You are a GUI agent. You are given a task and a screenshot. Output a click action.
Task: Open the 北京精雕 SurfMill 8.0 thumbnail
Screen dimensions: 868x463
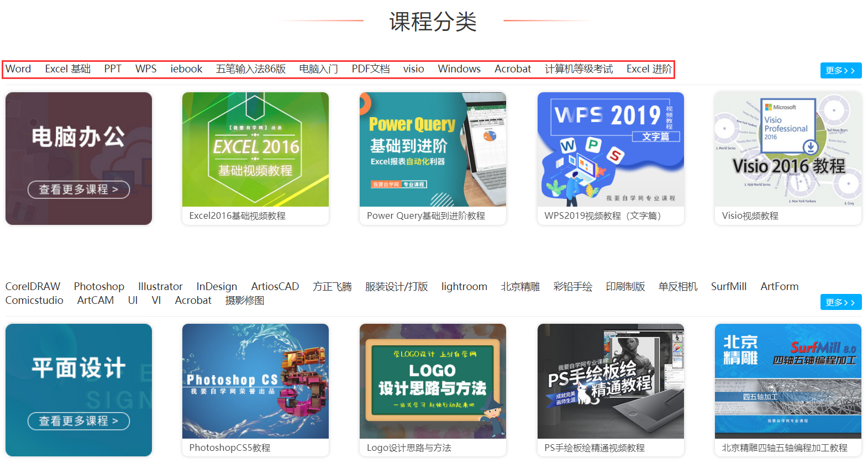(x=788, y=381)
